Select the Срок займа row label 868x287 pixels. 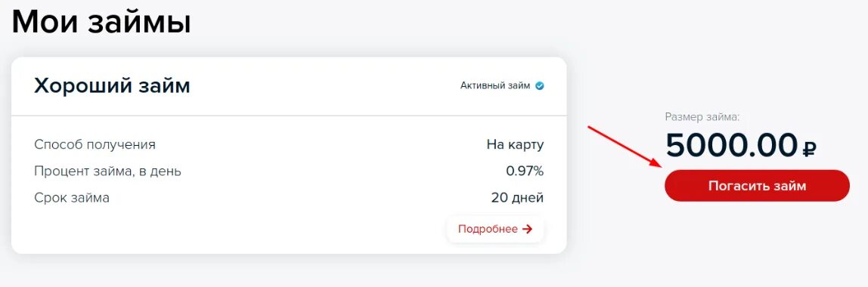(71, 198)
